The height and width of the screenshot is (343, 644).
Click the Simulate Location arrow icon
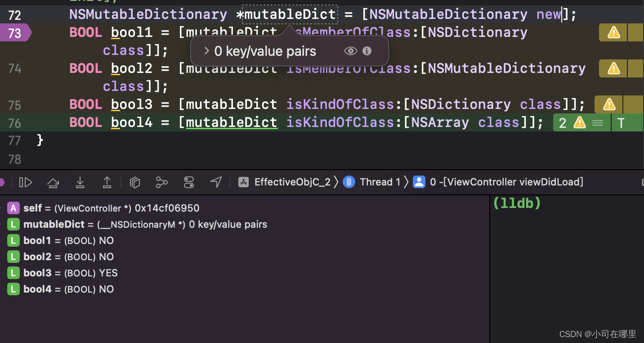point(216,182)
